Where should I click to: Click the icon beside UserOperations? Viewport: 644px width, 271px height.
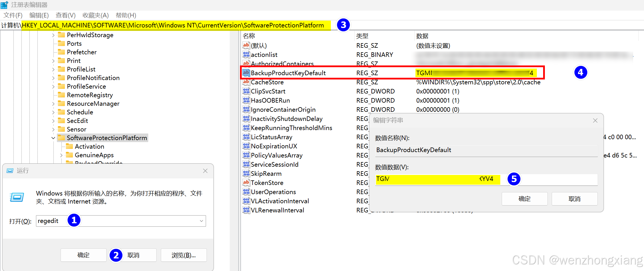(246, 192)
